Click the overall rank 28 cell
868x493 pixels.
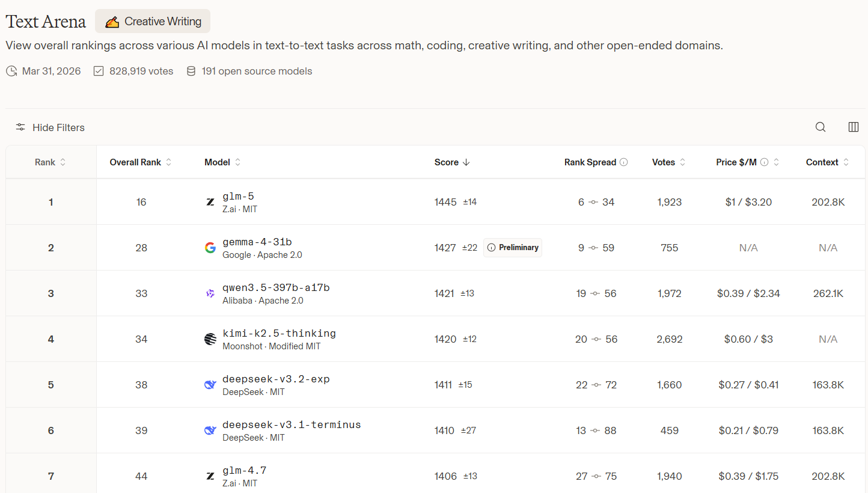[141, 248]
